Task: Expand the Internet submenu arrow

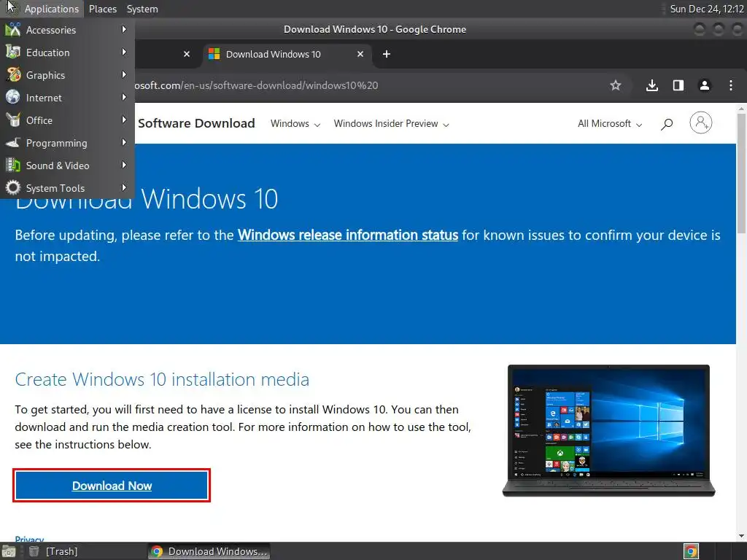Action: 124,97
